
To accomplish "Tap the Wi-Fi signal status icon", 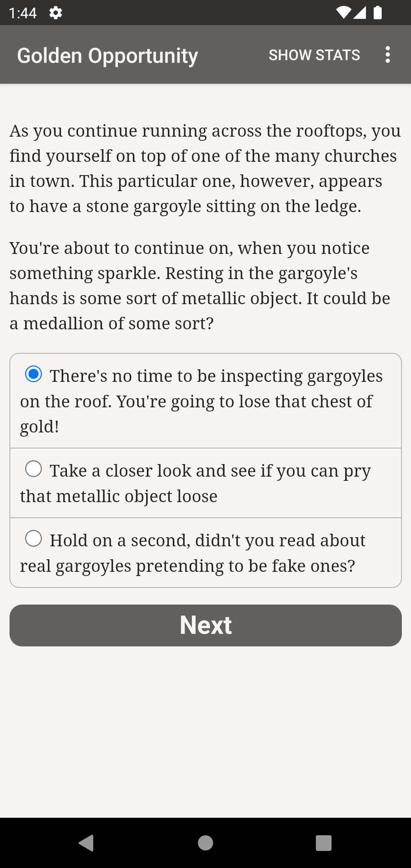I will (x=343, y=13).
